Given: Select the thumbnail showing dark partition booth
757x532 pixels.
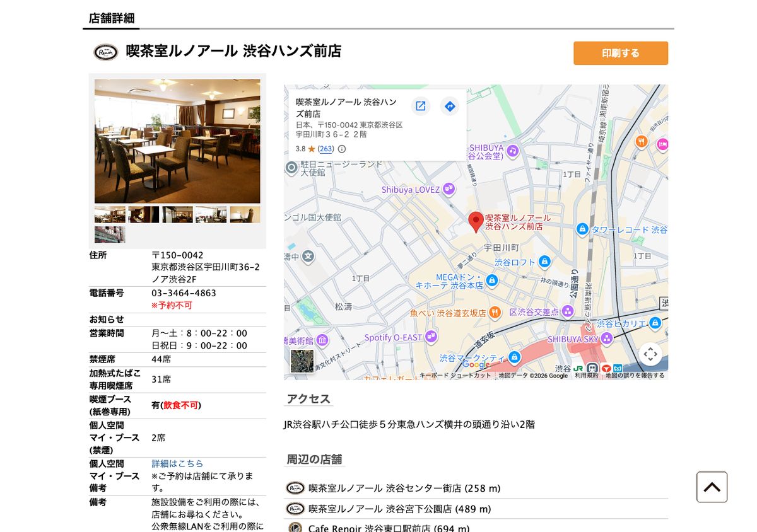Looking at the screenshot, I should point(144,214).
